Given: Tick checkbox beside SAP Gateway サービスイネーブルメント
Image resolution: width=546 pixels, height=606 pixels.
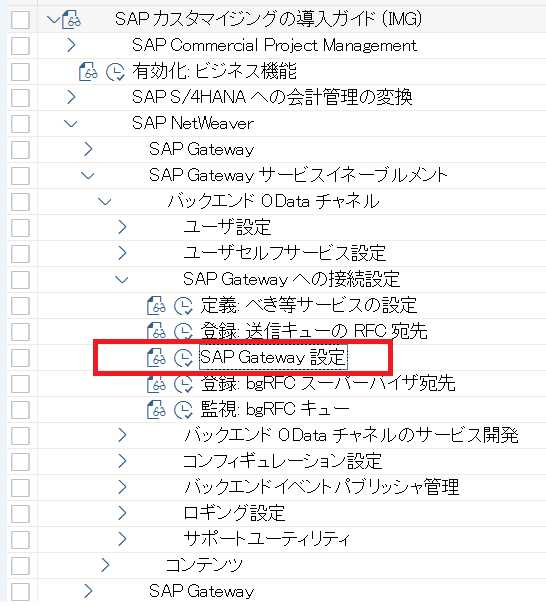Looking at the screenshot, I should [20, 176].
